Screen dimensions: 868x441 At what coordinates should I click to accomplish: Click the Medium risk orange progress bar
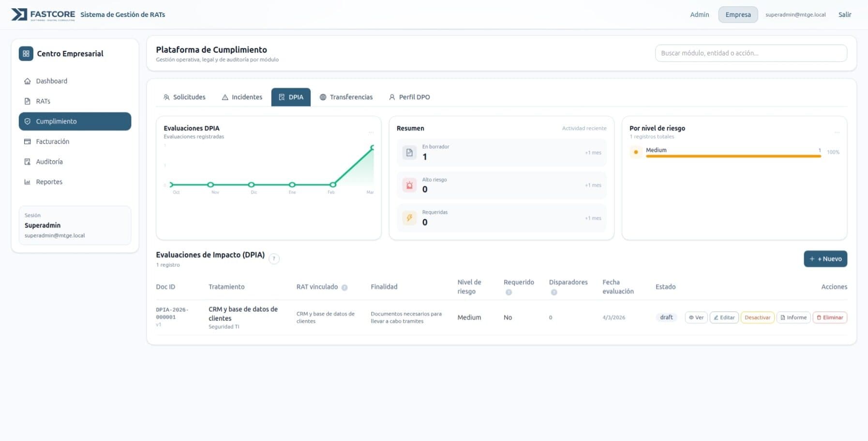click(733, 156)
